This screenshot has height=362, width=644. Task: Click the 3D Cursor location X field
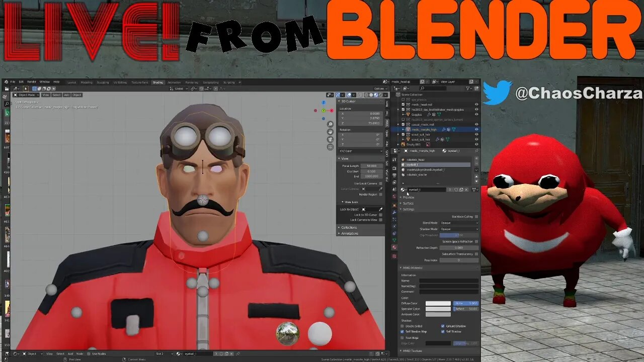(x=361, y=114)
